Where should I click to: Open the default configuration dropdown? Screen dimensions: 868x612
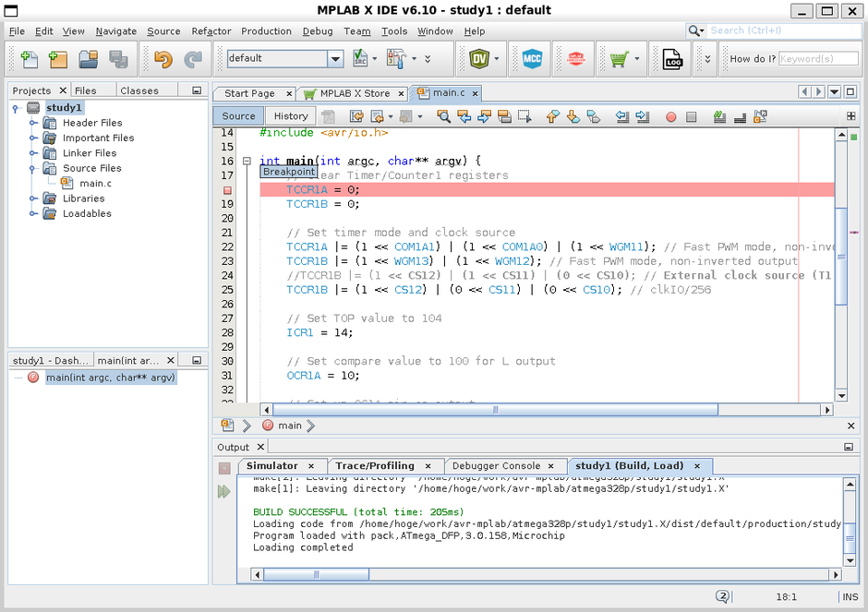tap(335, 59)
